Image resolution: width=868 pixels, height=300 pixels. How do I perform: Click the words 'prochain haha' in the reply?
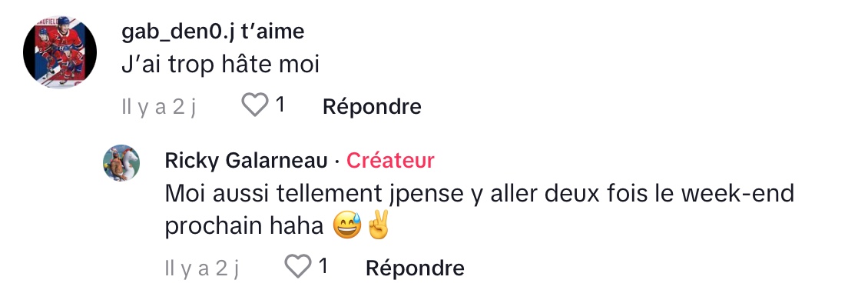[244, 227]
